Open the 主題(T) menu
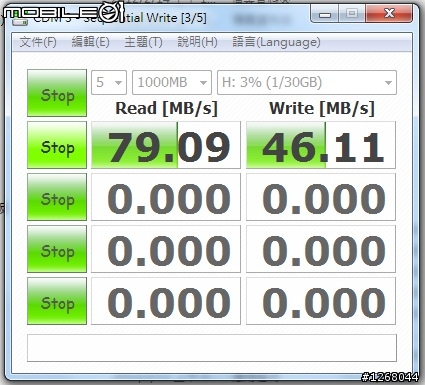425x385 pixels. tap(143, 42)
